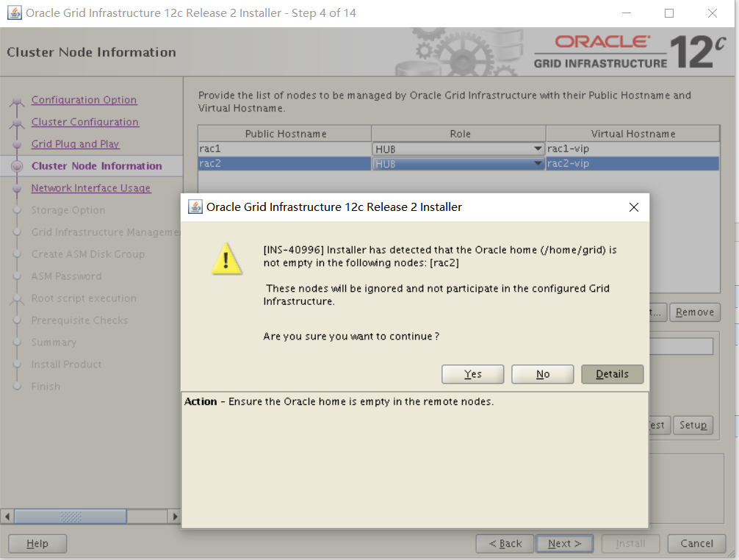Image resolution: width=739 pixels, height=560 pixels.
Task: Click the Prerequisite Checks step
Action: tap(79, 320)
